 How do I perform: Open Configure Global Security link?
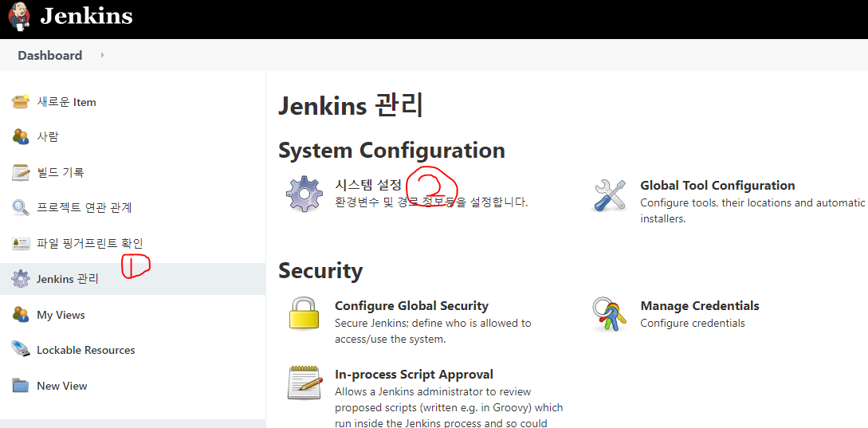pos(412,305)
